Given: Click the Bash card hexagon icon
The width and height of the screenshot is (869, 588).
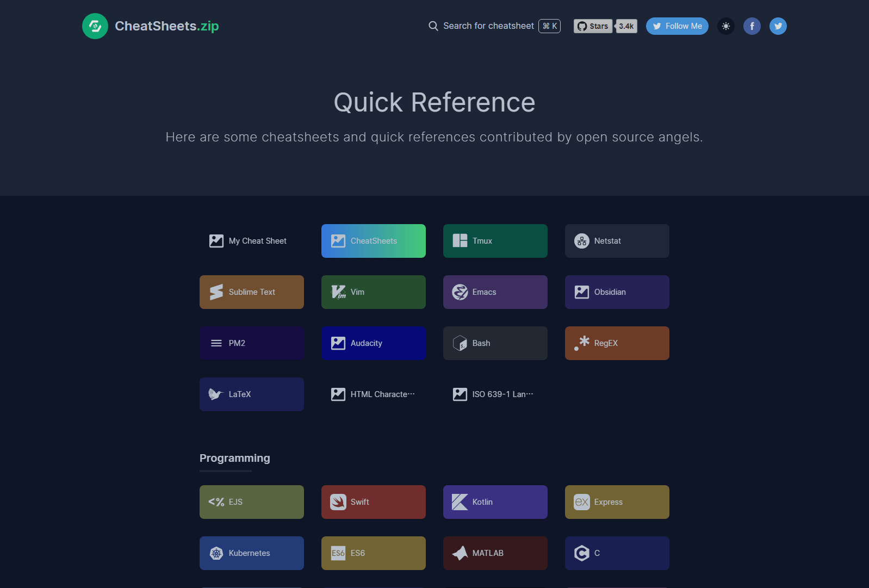Looking at the screenshot, I should 460,343.
